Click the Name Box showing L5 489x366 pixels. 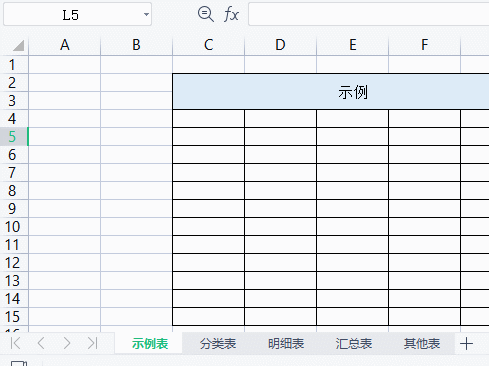click(x=77, y=14)
